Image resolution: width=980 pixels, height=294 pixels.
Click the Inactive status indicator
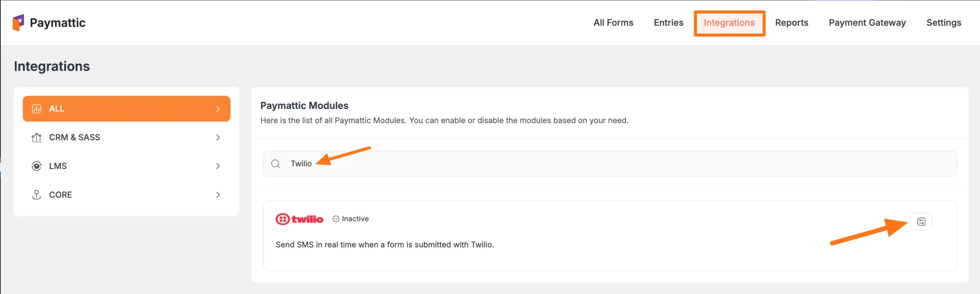351,219
